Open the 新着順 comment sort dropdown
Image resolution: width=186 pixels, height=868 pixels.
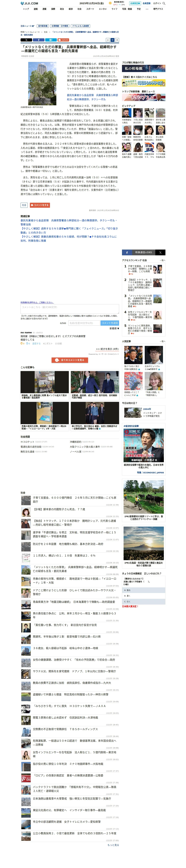click(x=114, y=328)
